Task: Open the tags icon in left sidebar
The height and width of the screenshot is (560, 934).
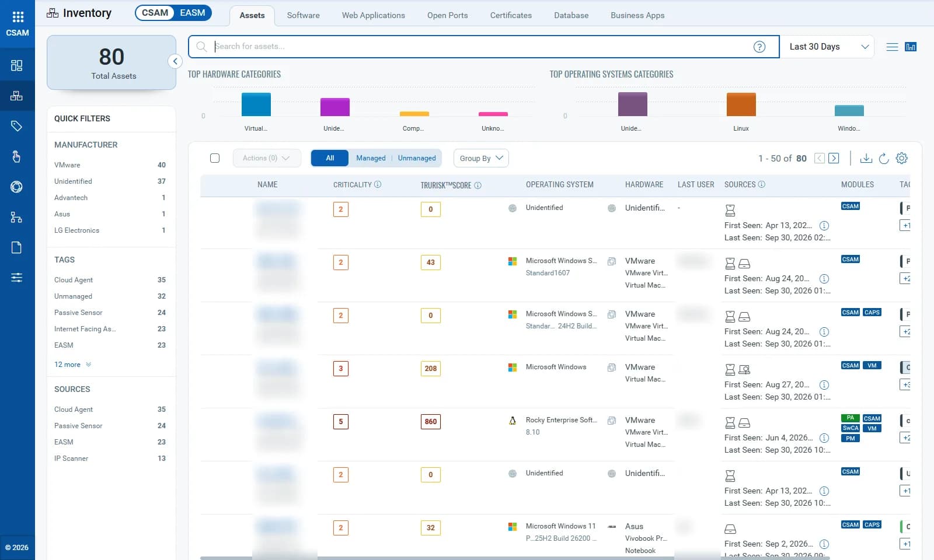Action: click(x=17, y=126)
